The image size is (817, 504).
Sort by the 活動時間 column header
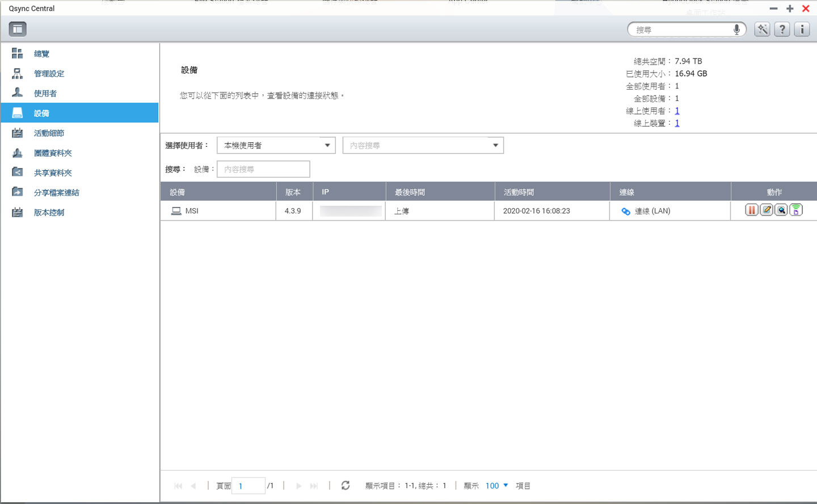pos(552,192)
